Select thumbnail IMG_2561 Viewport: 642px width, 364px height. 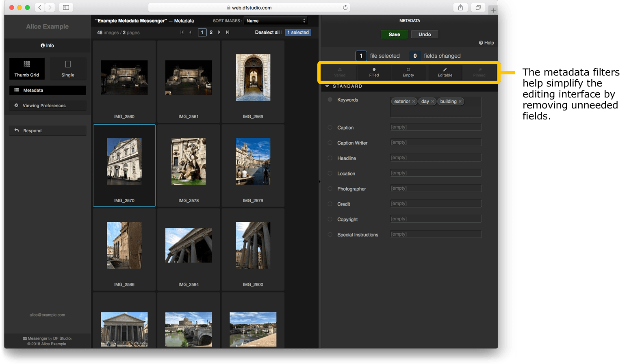(x=189, y=82)
